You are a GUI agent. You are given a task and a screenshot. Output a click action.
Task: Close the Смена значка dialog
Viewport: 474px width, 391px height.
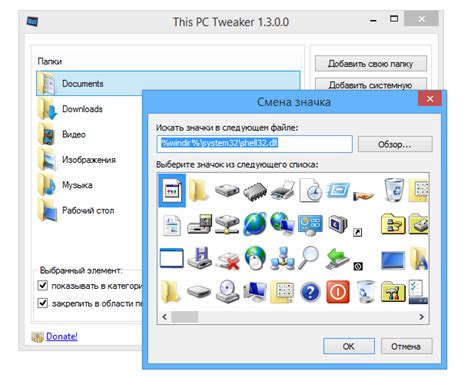430,99
